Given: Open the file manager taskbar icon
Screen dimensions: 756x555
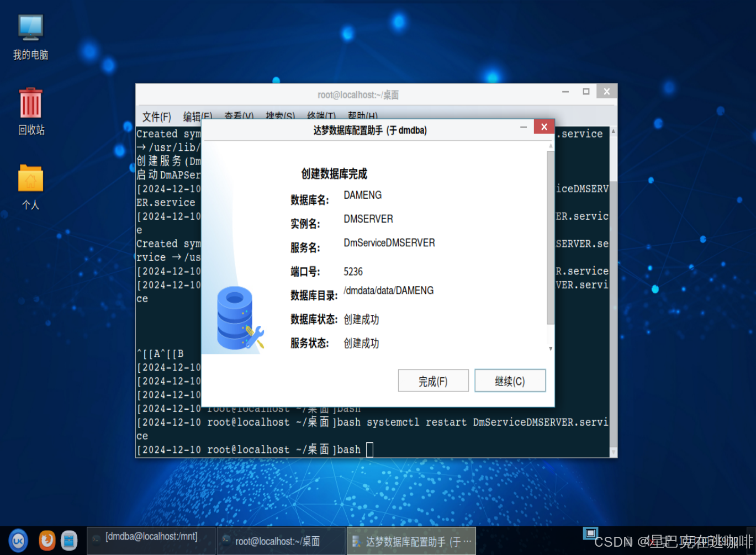Looking at the screenshot, I should pyautogui.click(x=69, y=540).
